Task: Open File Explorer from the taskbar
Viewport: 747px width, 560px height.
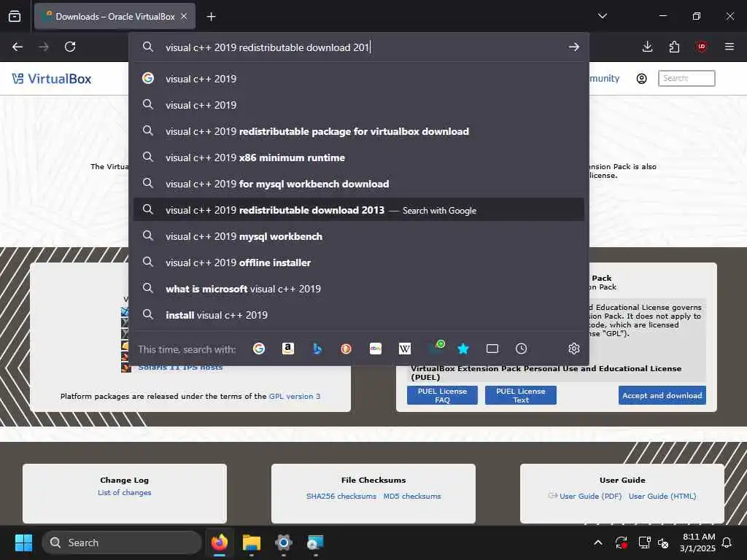Action: click(x=251, y=542)
